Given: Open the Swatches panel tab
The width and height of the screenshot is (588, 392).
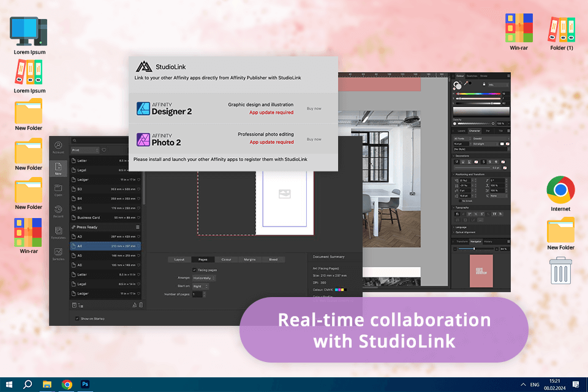Looking at the screenshot, I should coord(472,76).
